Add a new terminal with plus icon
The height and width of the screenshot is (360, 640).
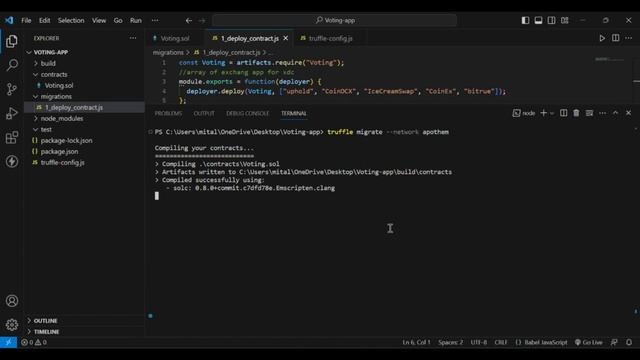(543, 113)
